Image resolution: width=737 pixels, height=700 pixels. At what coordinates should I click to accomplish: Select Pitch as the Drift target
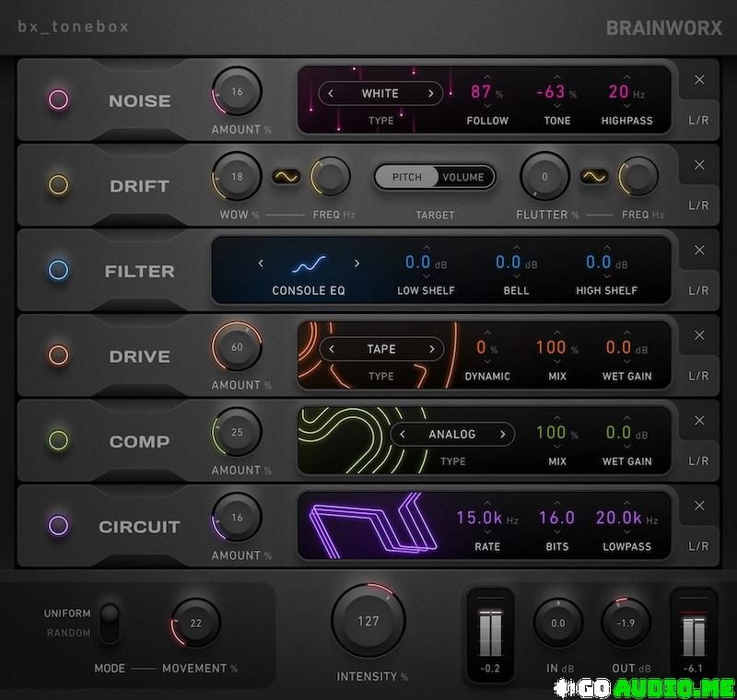(406, 177)
